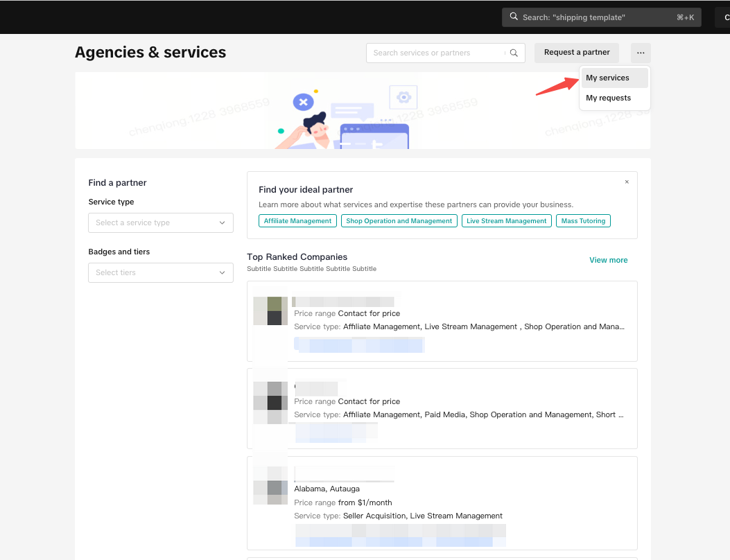730x560 pixels.
Task: Select the Affiliate Management tag
Action: tap(297, 221)
